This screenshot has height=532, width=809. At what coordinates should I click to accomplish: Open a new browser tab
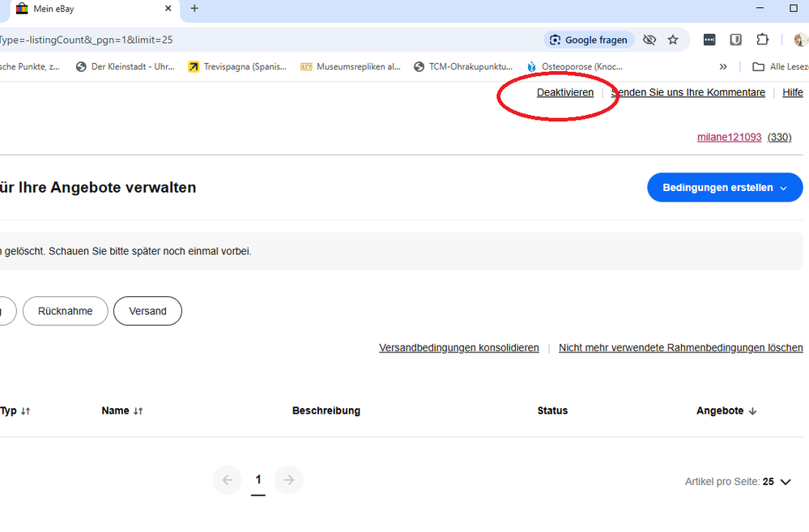[x=194, y=9]
